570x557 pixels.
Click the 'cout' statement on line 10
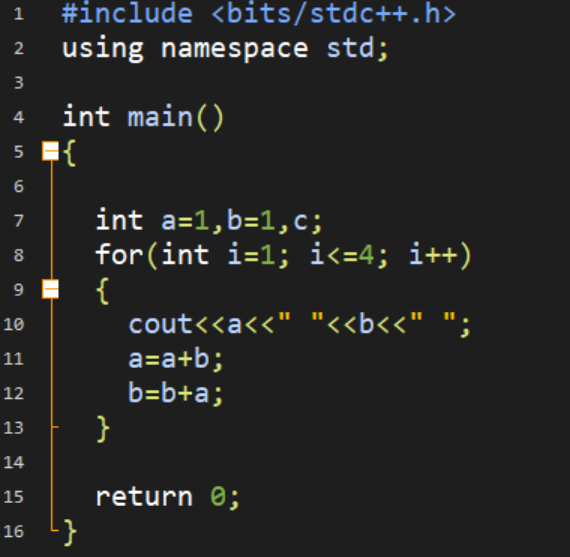(300, 324)
